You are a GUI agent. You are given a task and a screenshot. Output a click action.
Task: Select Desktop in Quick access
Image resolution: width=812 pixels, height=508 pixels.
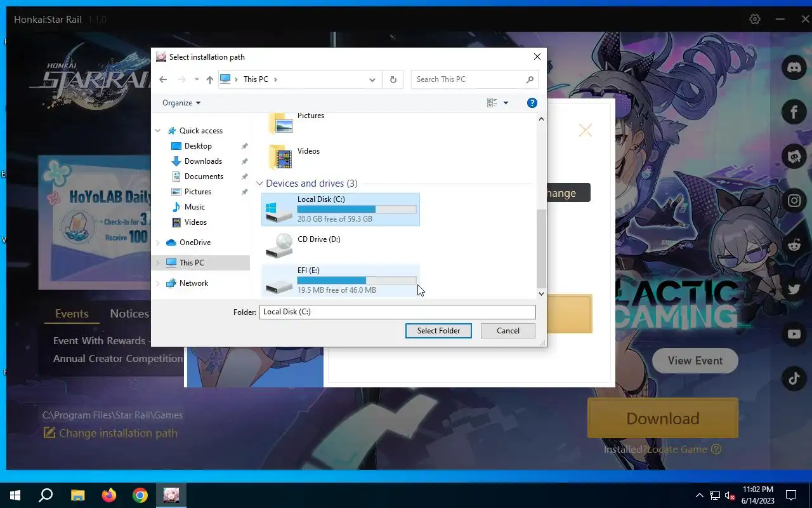198,146
